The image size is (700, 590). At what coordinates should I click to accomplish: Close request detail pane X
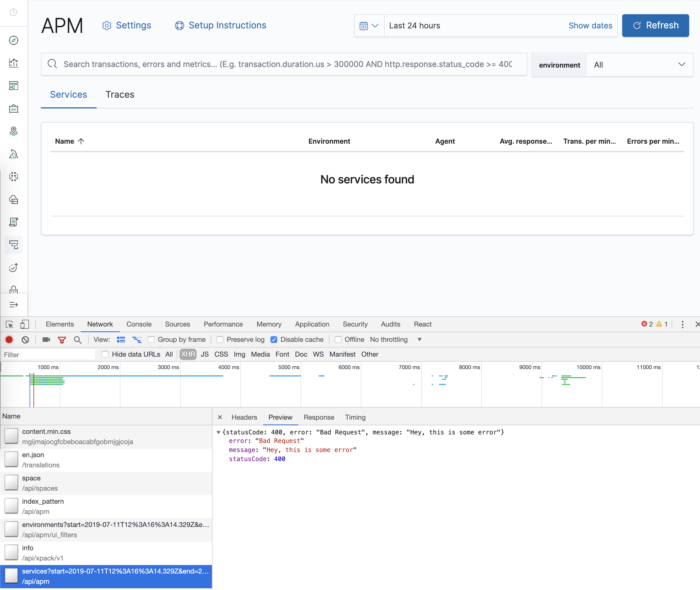(x=220, y=417)
